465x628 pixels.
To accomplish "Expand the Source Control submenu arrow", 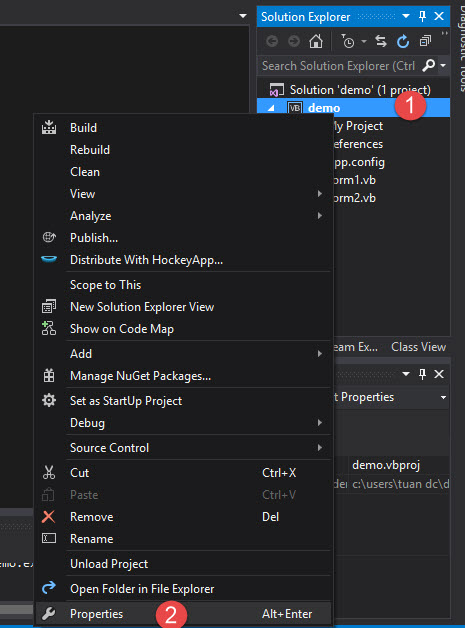I will tap(320, 447).
